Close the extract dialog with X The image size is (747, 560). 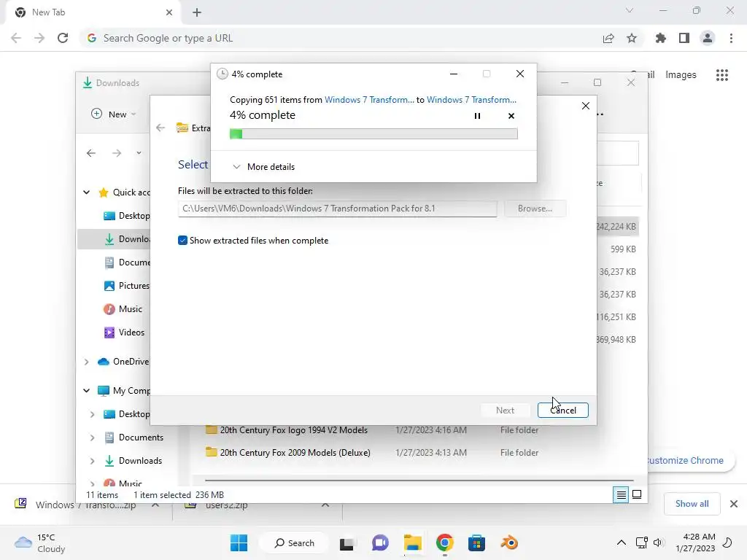(x=586, y=106)
